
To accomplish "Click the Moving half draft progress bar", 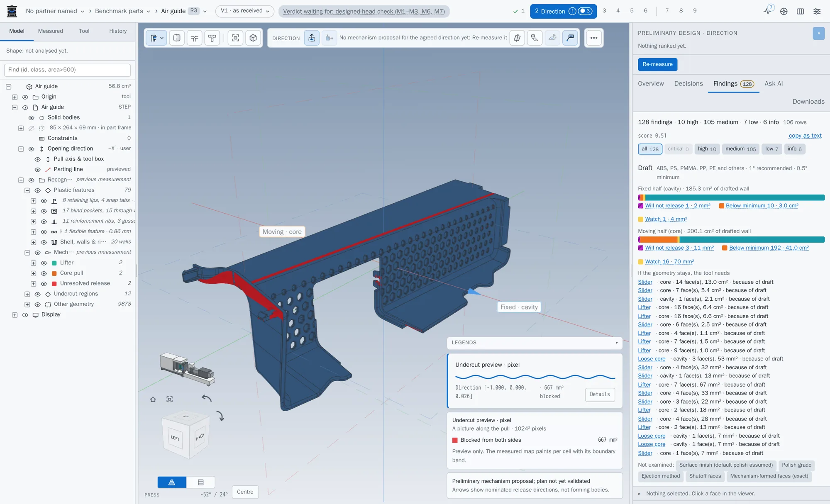I will (x=731, y=240).
